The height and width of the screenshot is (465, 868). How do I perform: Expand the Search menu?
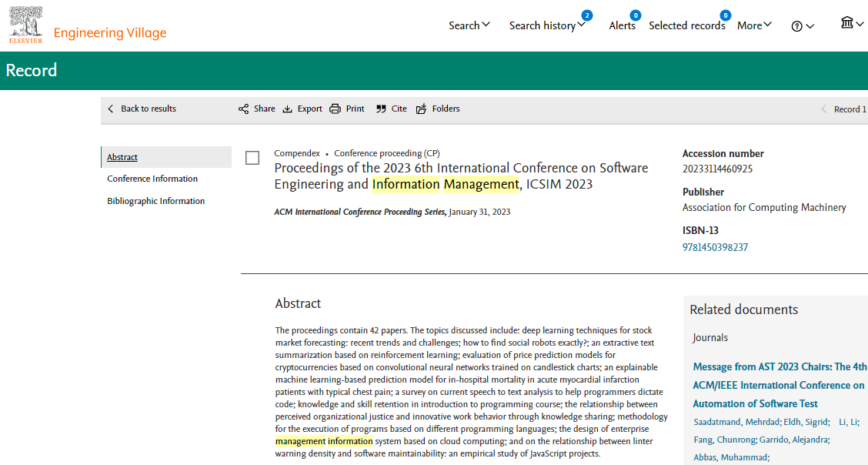[x=469, y=25]
